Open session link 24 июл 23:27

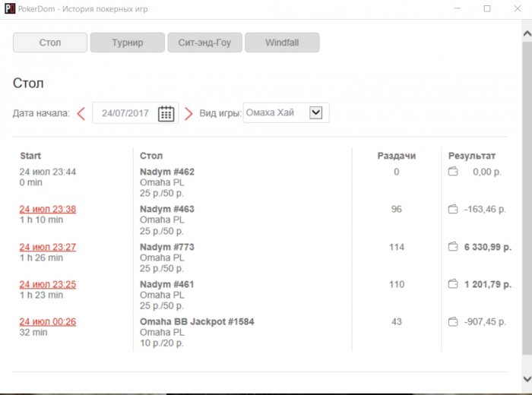48,247
